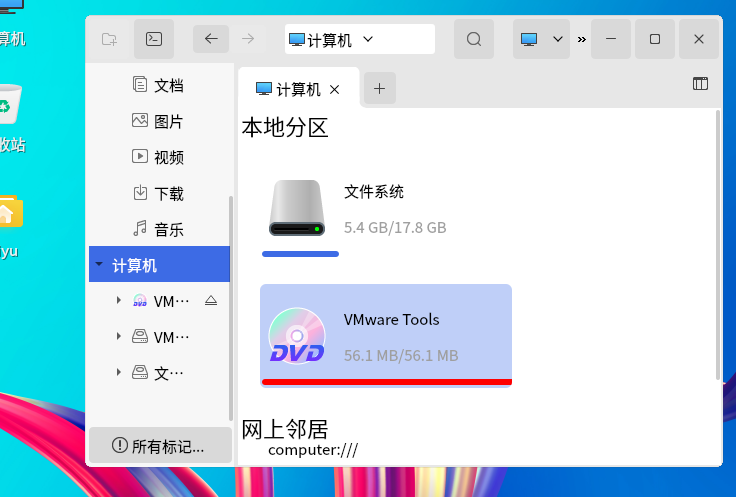Click the 文… drive icon in sidebar
The image size is (736, 497).
coord(140,372)
